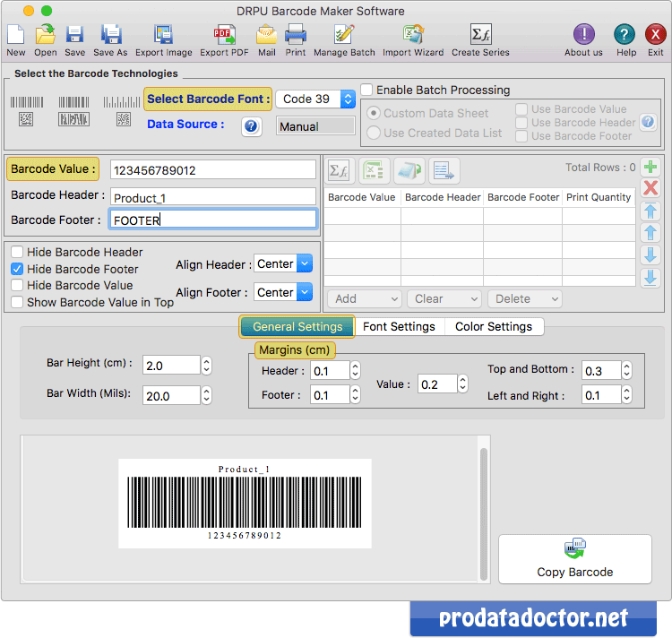Screen dimensions: 672x638
Task: Expand the Add dropdown below the table
Action: [365, 298]
